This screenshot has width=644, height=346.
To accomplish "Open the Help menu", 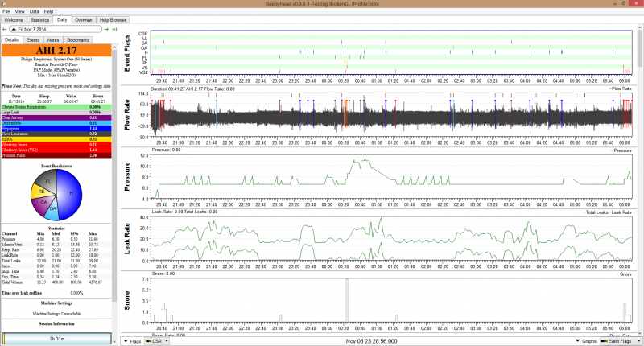I will point(48,11).
